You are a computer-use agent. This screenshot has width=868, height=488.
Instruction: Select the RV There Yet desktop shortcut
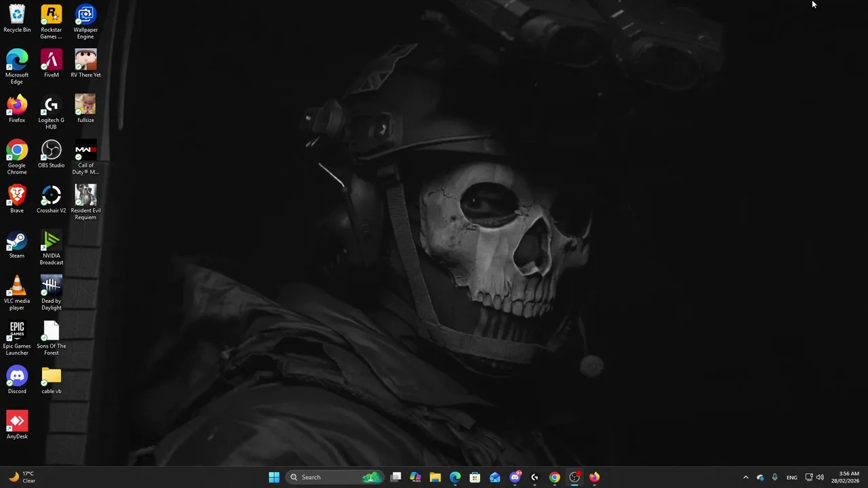click(x=85, y=64)
